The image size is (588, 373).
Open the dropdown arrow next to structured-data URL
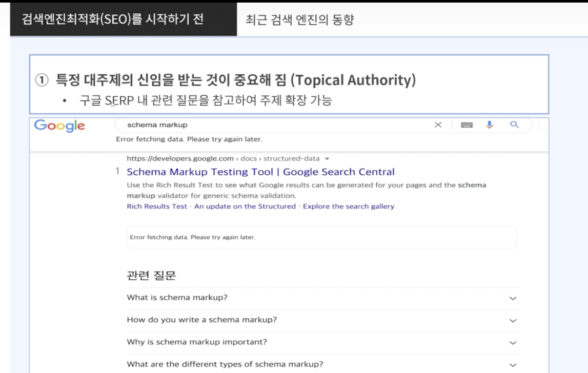pos(327,158)
